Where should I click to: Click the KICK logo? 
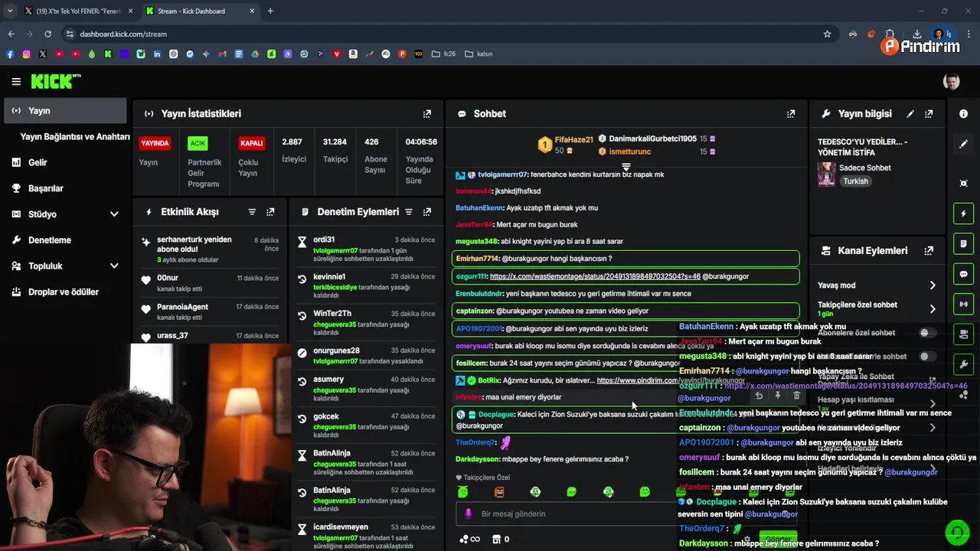pyautogui.click(x=55, y=81)
